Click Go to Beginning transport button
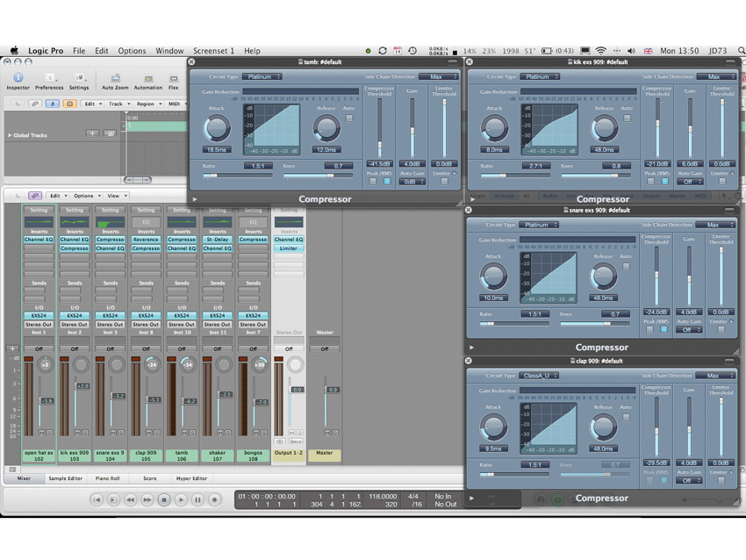 click(97, 499)
